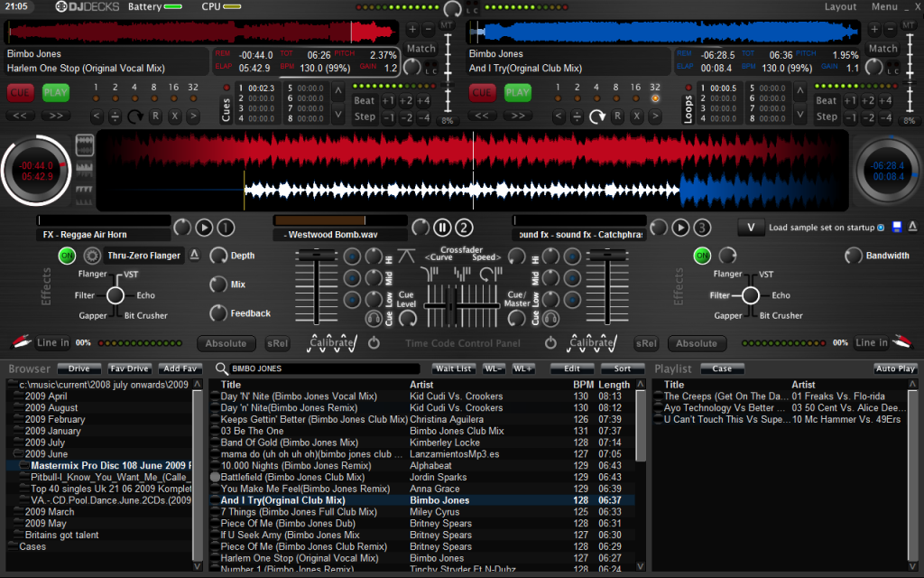Click the right Calibrate waveform control
This screenshot has width=924, height=578.
[592, 342]
